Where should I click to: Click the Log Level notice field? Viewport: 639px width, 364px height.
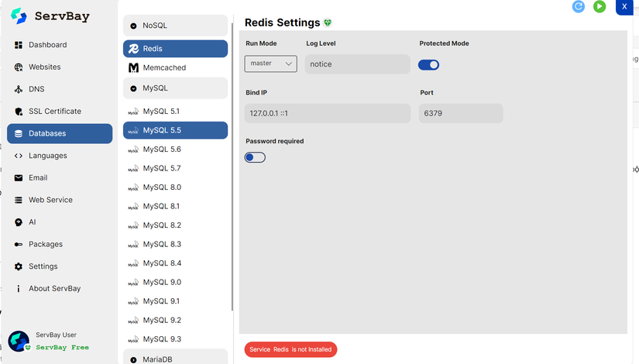357,64
